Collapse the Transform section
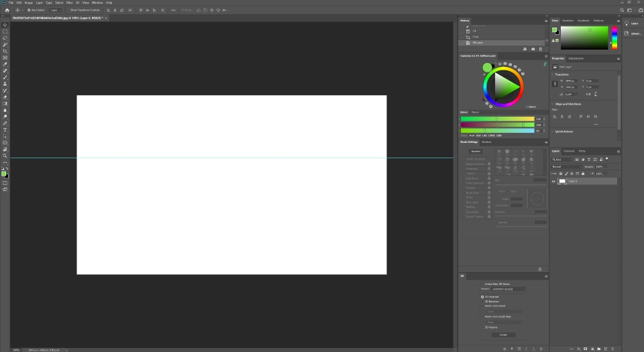Screen dimensions: 644x352 tap(552, 74)
